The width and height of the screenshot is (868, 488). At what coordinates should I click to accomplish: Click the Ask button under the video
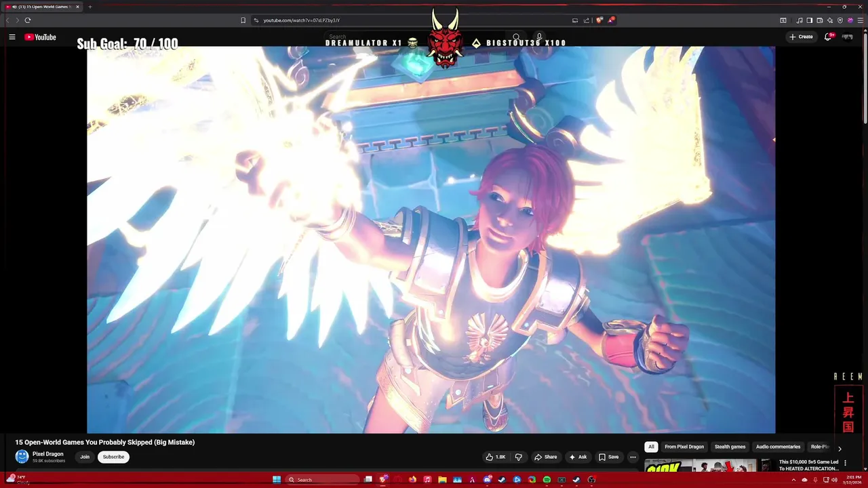(x=578, y=457)
